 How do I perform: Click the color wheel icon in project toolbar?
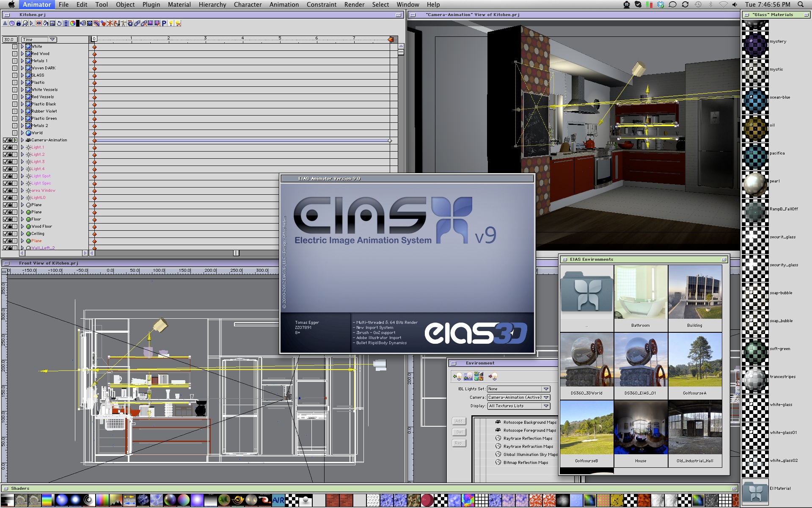click(73, 23)
